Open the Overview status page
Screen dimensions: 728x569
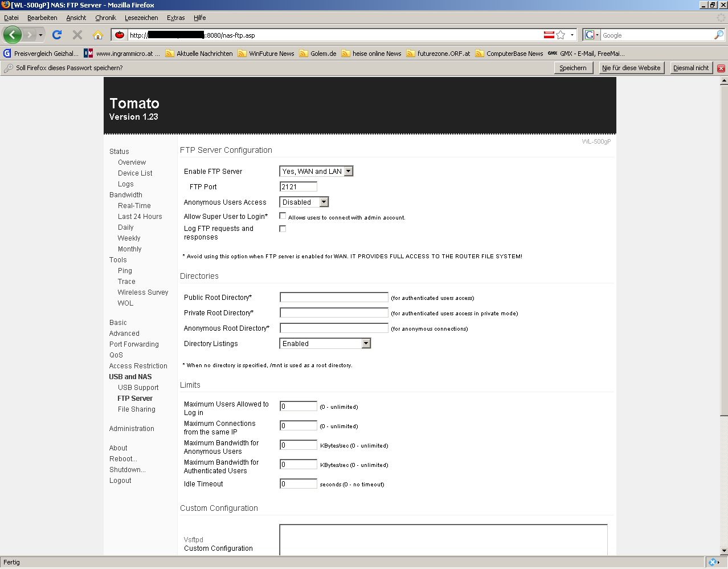[132, 162]
